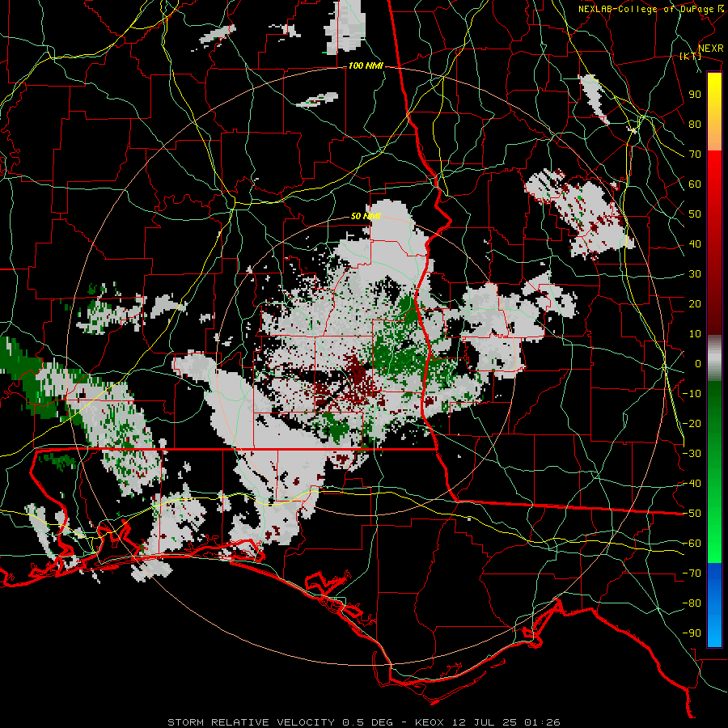Click the -40 value on velocity legend
The image size is (728, 728).
coord(692,484)
